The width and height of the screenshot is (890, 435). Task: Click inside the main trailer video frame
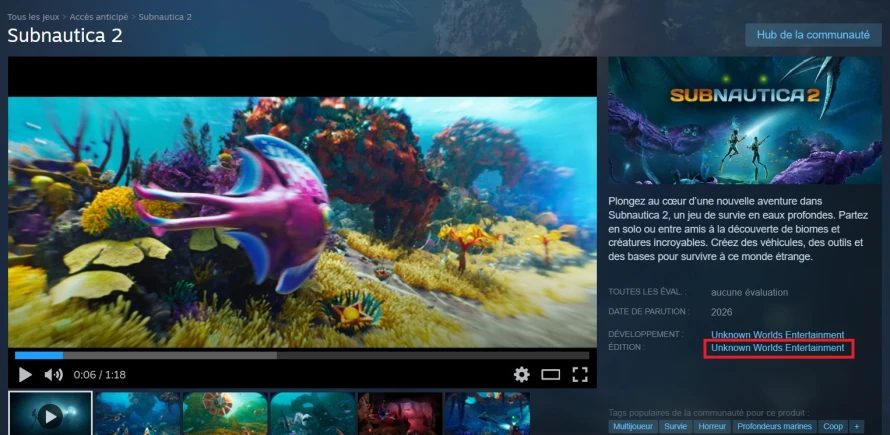click(x=302, y=221)
